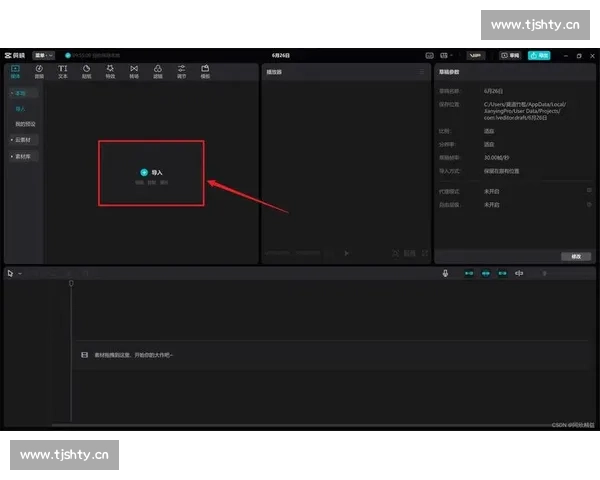Screen dimensions: 600x480
Task: Open the 文本 (Text) tab
Action: coord(63,72)
